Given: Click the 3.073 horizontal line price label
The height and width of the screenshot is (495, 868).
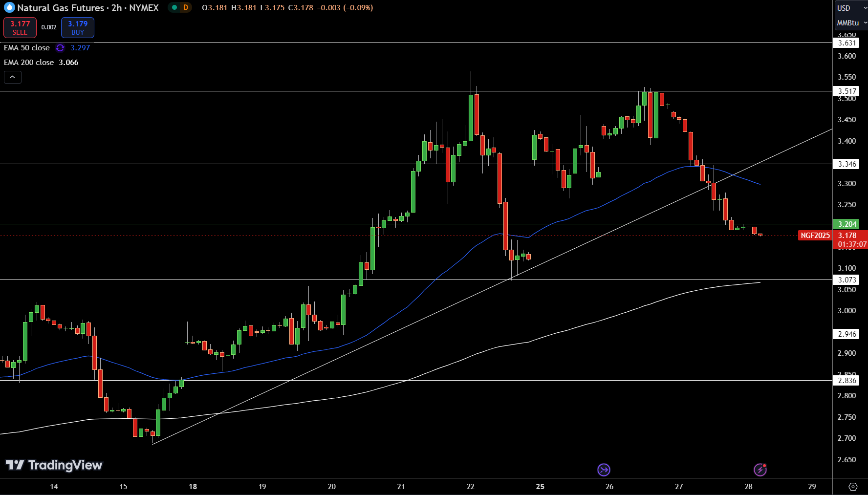Looking at the screenshot, I should 847,280.
